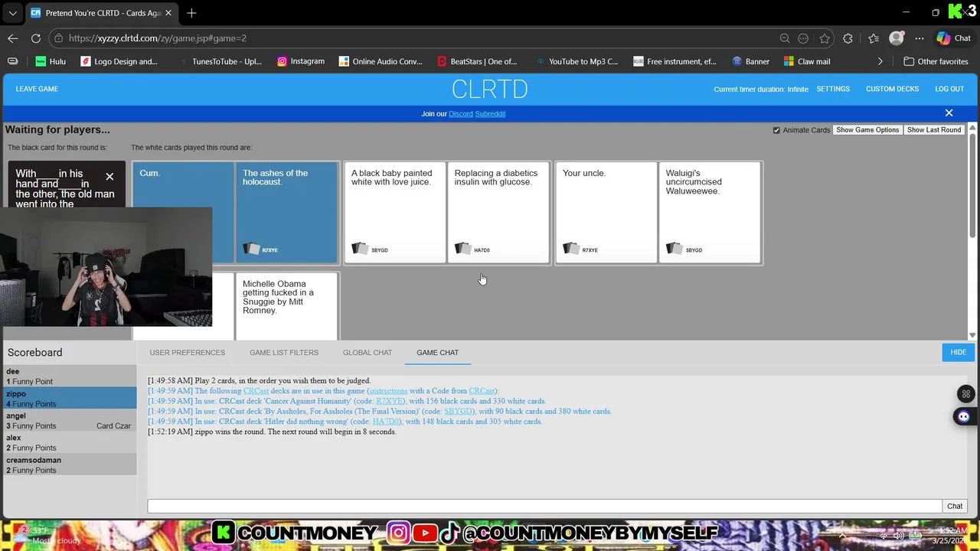The image size is (980, 551).
Task: Open the Banner bookmark
Action: click(x=751, y=61)
